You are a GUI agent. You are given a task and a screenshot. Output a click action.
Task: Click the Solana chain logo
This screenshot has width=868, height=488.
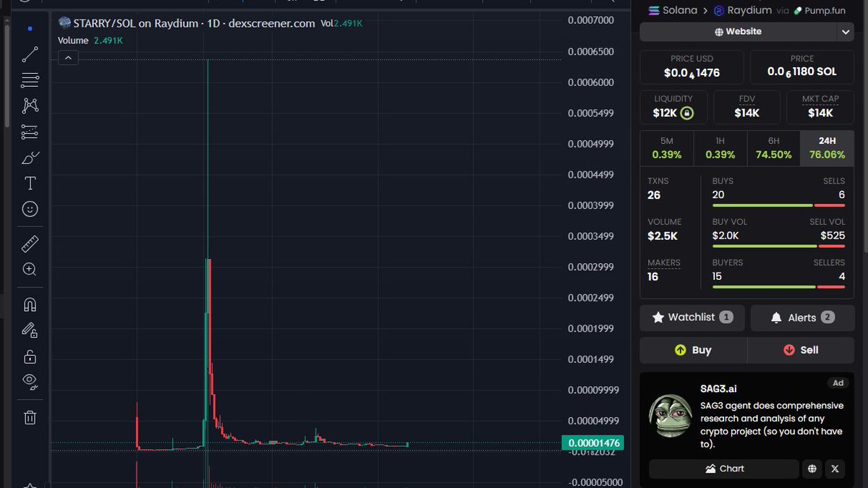pyautogui.click(x=654, y=11)
